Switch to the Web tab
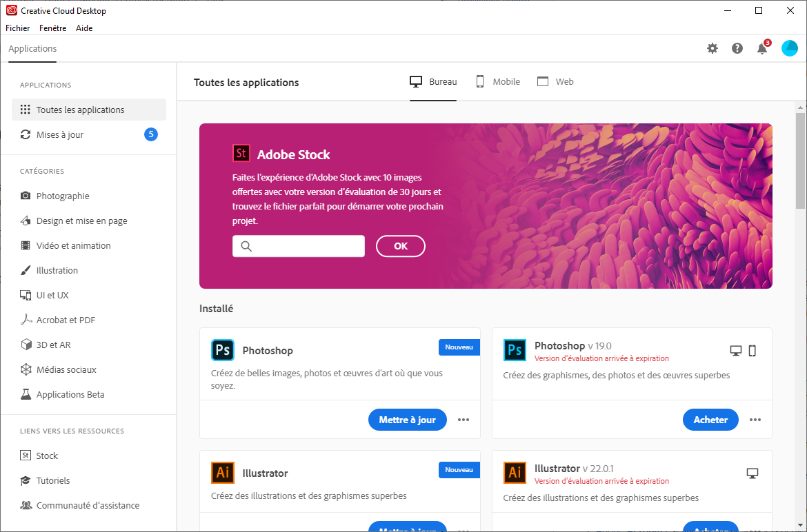Screen dimensions: 807x532 coord(555,81)
